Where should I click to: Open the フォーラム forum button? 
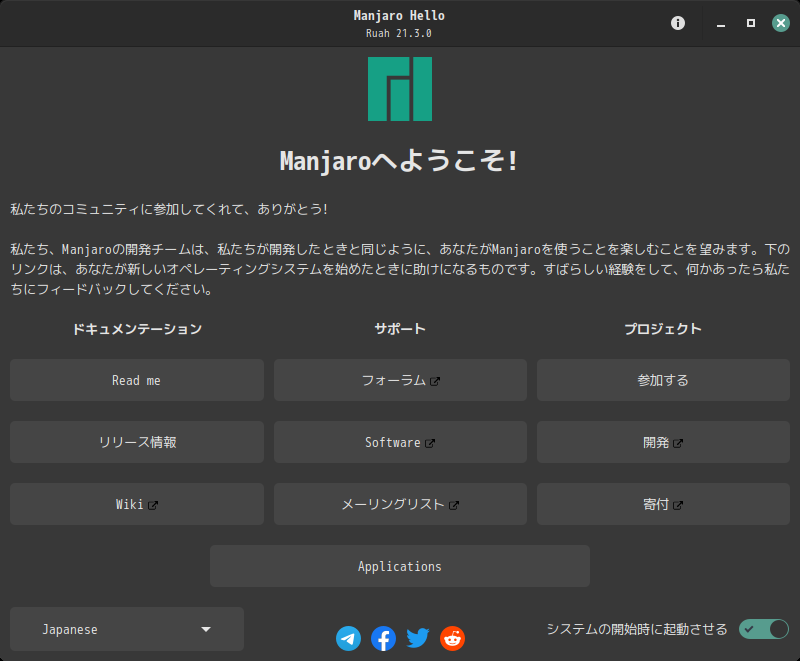pos(401,380)
